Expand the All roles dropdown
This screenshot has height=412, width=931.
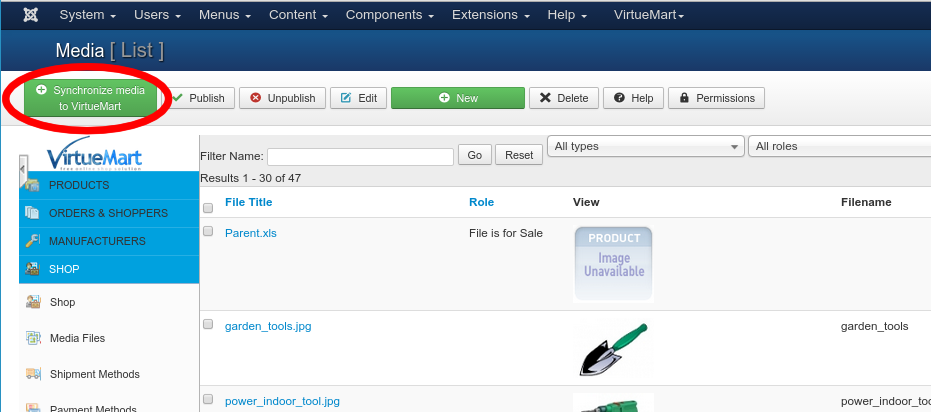(838, 146)
